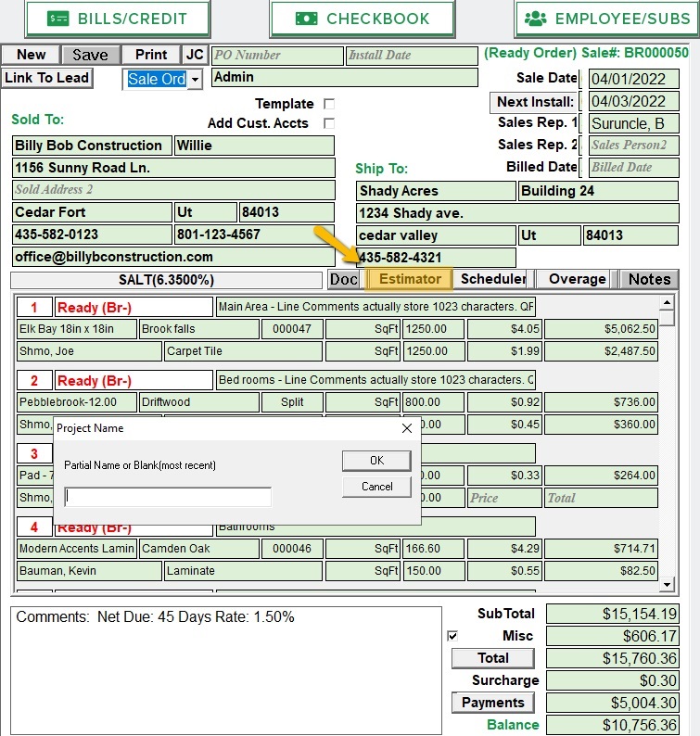The width and height of the screenshot is (700, 736).
Task: Click line number 2
Action: pos(34,381)
